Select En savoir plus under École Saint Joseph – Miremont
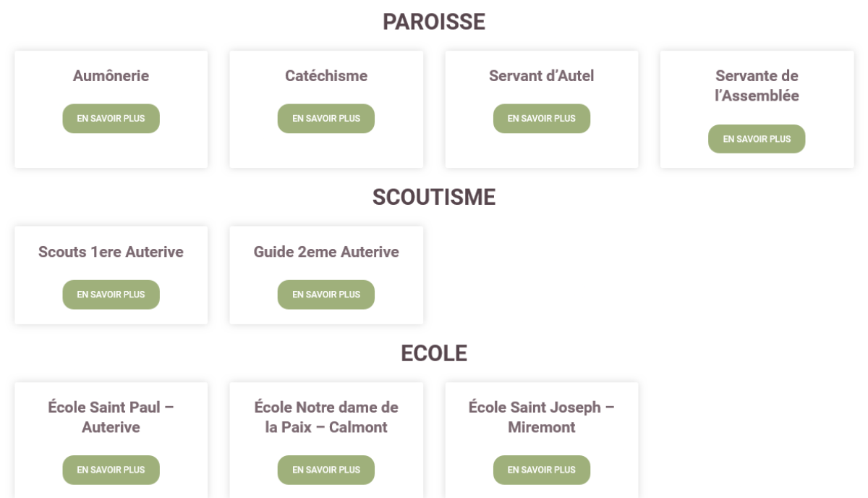Viewport: 868px width, 498px height. (x=542, y=470)
